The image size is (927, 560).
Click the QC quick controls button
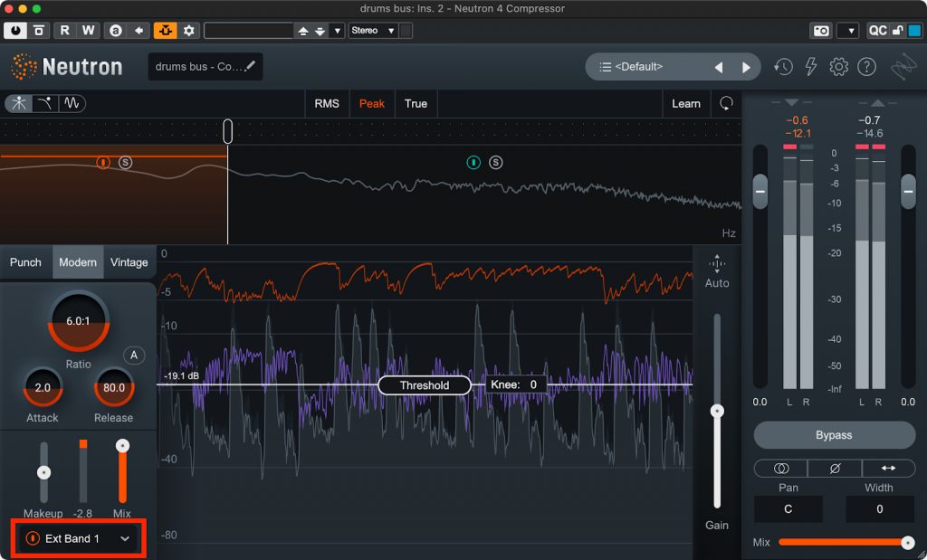pos(877,31)
